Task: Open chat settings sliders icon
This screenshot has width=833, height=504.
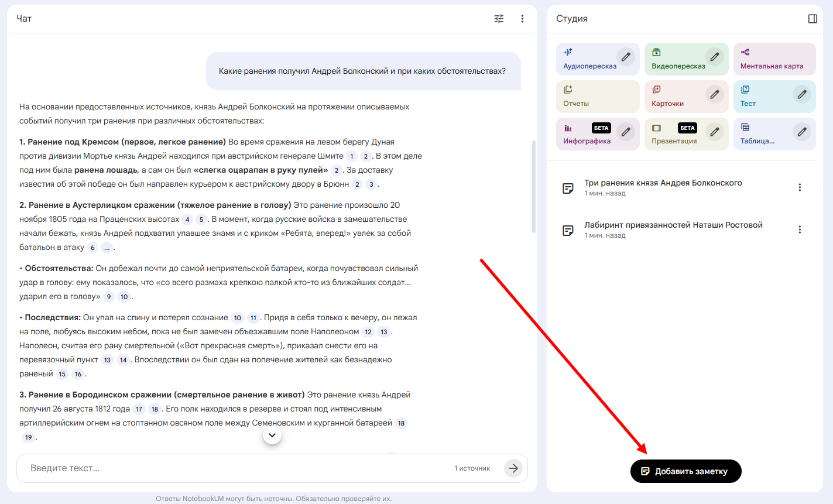Action: [x=499, y=19]
